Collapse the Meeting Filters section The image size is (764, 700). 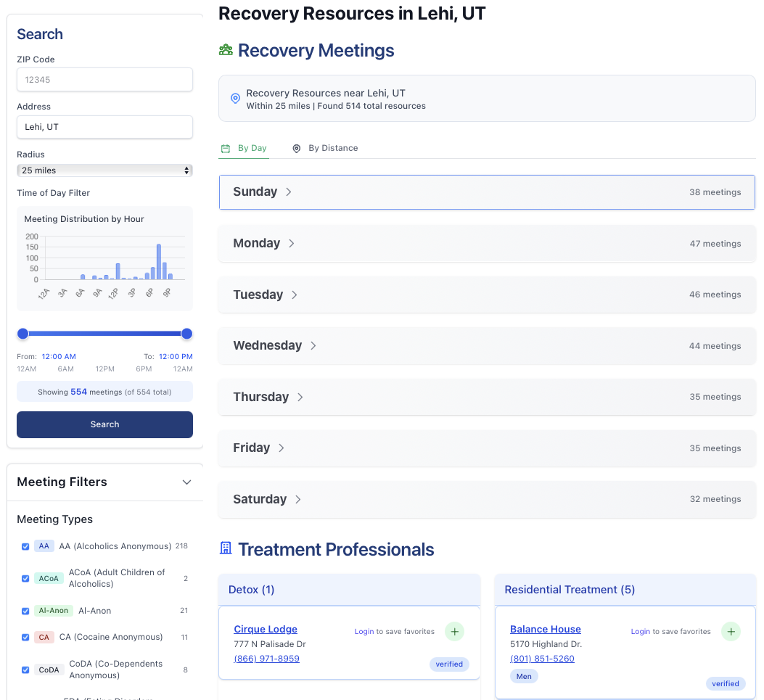click(x=186, y=482)
